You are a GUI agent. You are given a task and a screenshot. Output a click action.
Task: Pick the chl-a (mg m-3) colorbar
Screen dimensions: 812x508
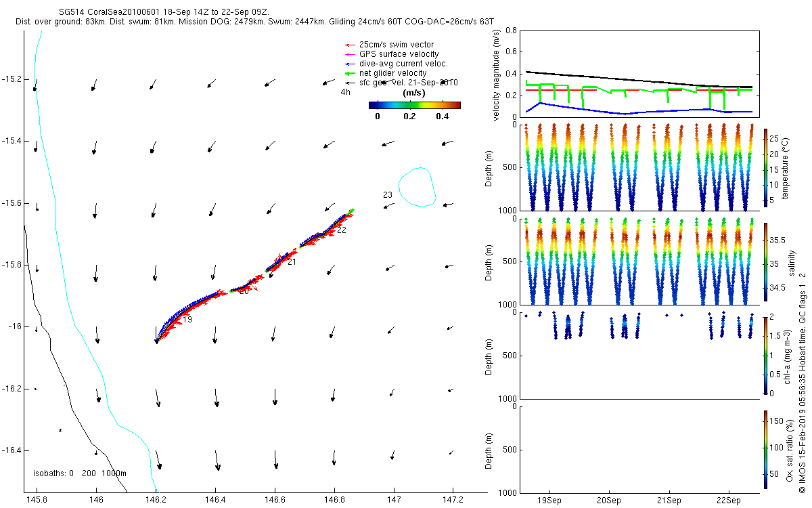[765, 355]
